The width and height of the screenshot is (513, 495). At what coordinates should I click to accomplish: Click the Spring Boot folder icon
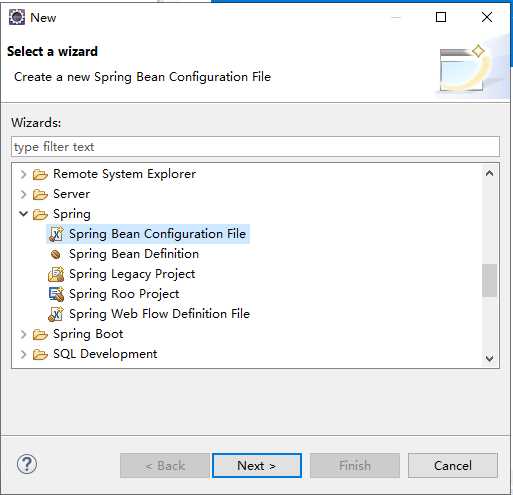pyautogui.click(x=40, y=334)
